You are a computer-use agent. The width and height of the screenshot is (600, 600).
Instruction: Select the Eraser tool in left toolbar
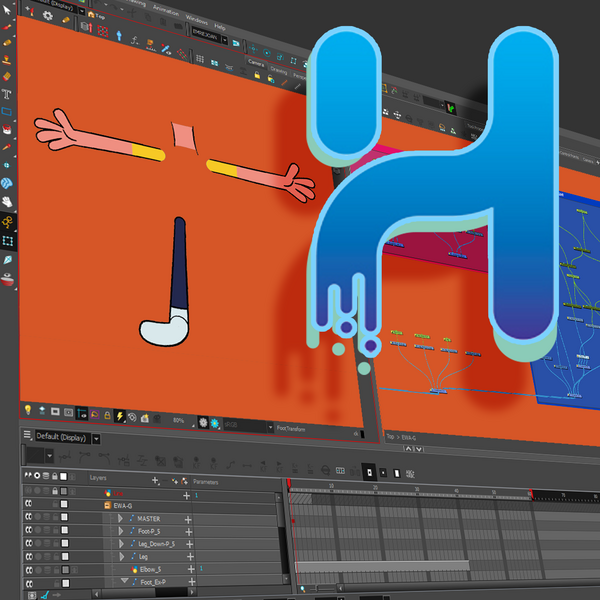(7, 77)
